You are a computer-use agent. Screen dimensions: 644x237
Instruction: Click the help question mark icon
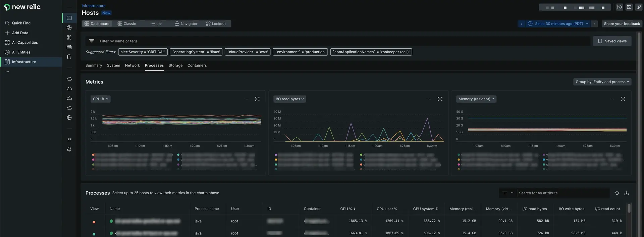tap(619, 7)
